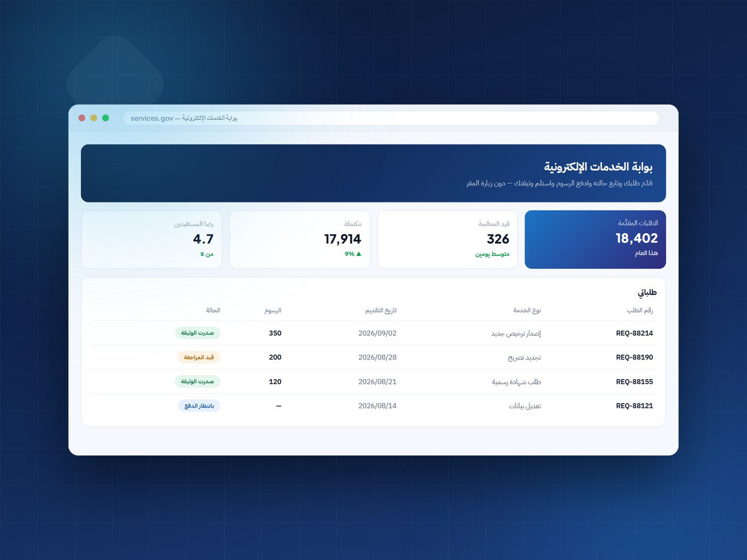
Task: Click صدرت الوثيقة badge for REQ-88214
Action: point(197,333)
